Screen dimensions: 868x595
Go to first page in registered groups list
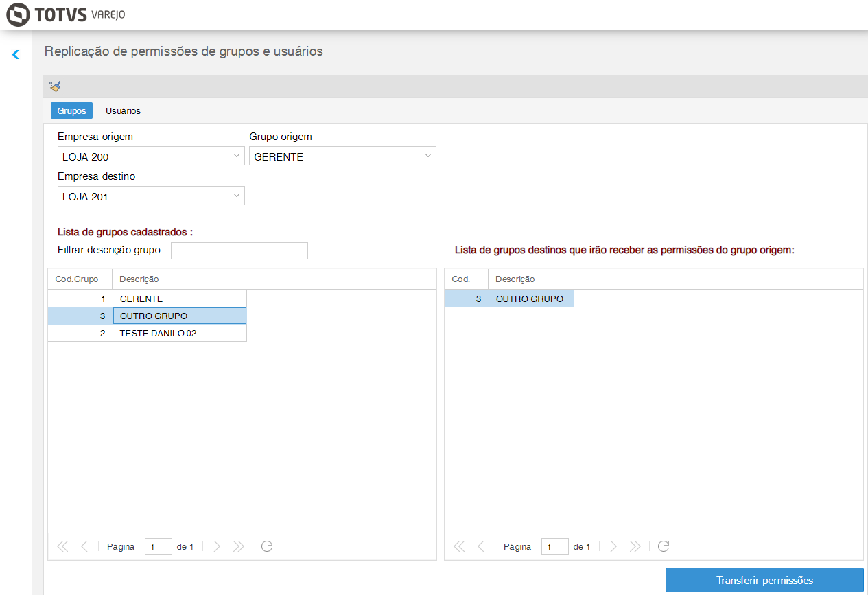point(62,546)
